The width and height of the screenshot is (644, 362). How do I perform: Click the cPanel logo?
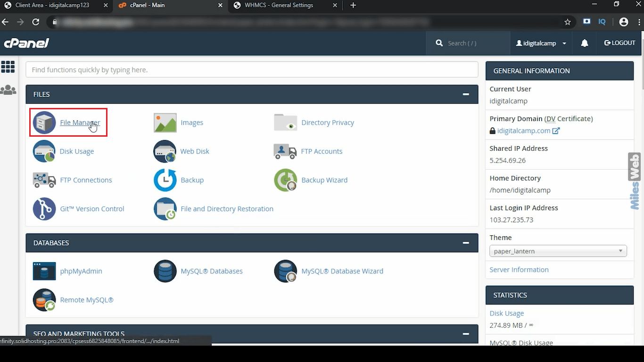(x=26, y=43)
